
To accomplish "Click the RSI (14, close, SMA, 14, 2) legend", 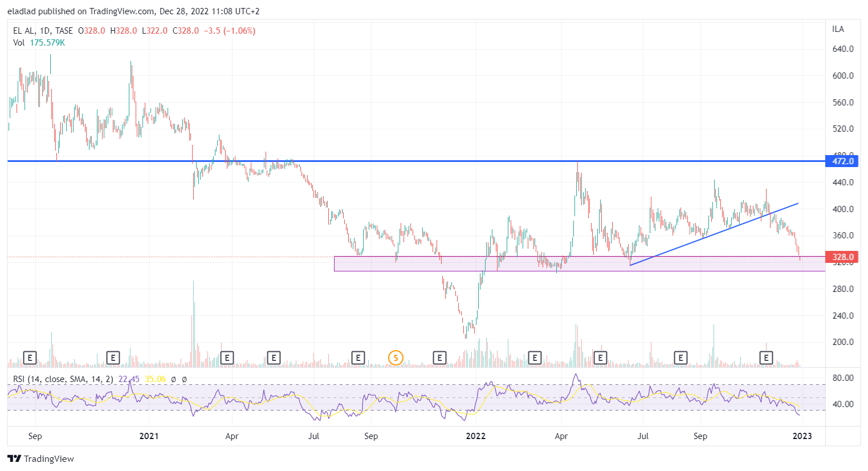I will coord(63,379).
